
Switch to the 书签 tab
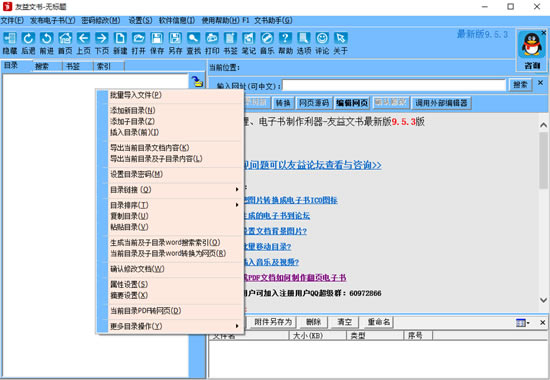coord(73,66)
